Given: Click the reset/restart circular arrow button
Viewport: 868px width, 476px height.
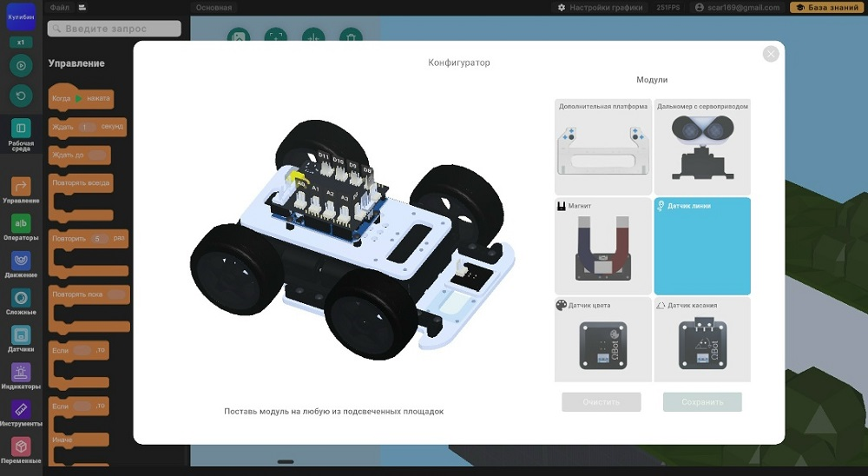Looking at the screenshot, I should [x=21, y=96].
